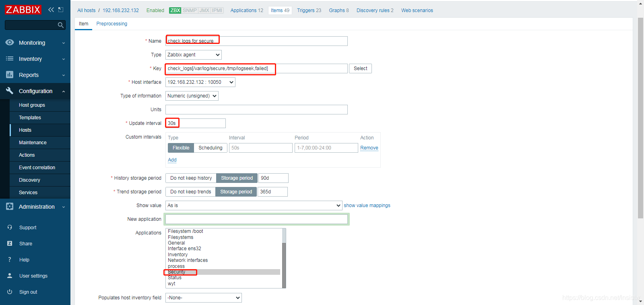Collapse sidebar with double-arrow icon
The width and height of the screenshot is (644, 305).
[51, 10]
